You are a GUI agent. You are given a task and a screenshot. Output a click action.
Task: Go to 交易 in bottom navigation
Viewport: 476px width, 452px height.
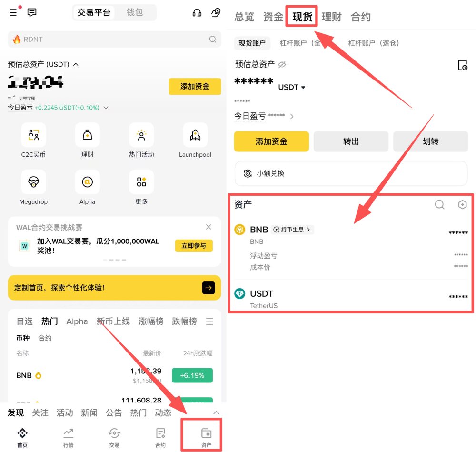click(114, 437)
